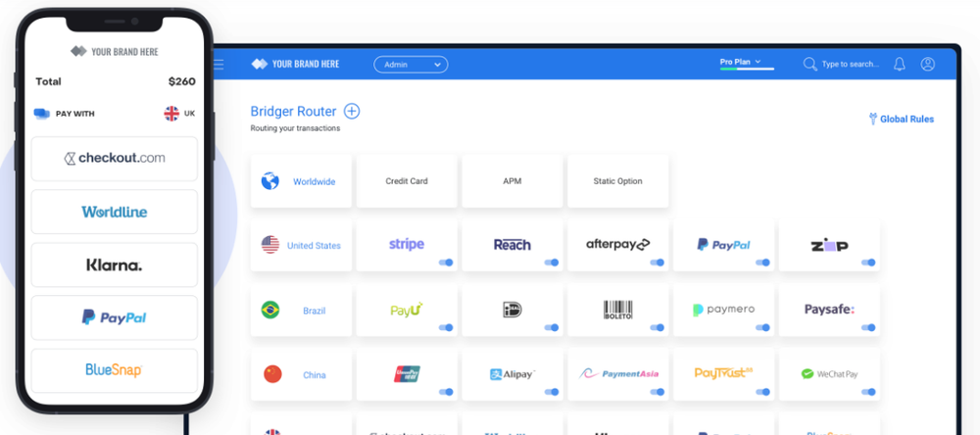Click the $260 total amount on phone
Viewport: 980px width, 435px height.
point(182,81)
